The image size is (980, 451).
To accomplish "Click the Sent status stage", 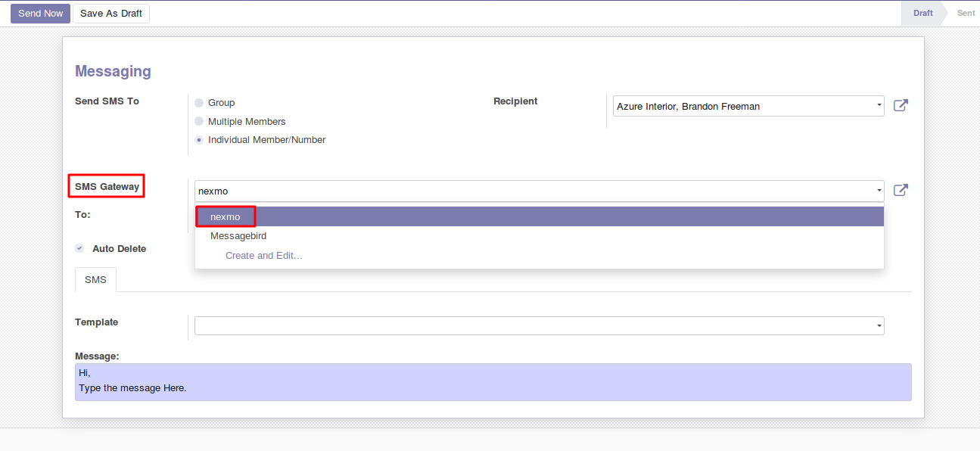I will [x=965, y=14].
